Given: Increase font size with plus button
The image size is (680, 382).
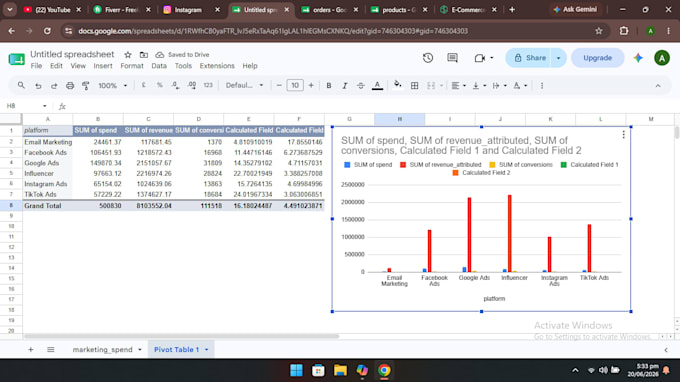Looking at the screenshot, I should tap(311, 85).
